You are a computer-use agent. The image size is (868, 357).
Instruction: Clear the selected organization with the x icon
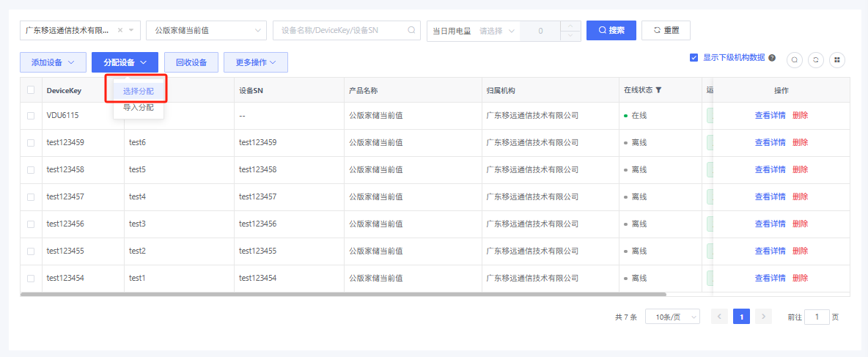click(120, 31)
